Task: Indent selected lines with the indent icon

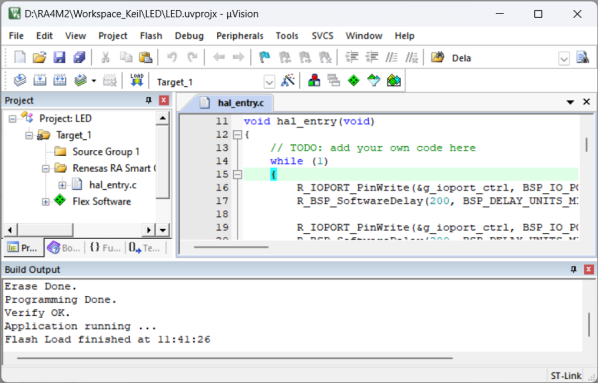Action: [x=352, y=58]
